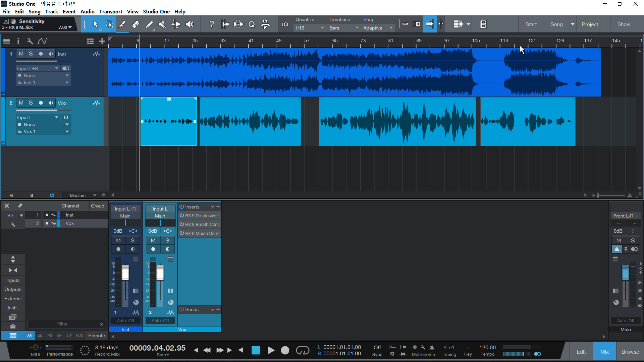Expand the Vox 1 layer dropdown
The width and height of the screenshot is (644, 362).
click(x=67, y=131)
